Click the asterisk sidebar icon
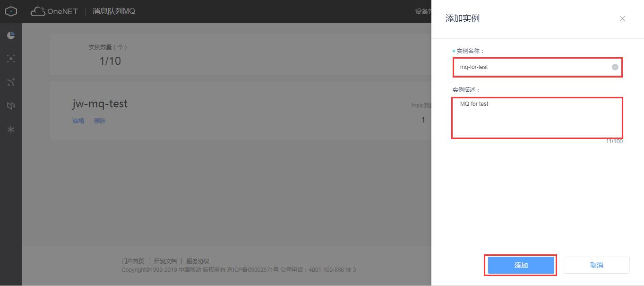This screenshot has width=644, height=286. pos(11,129)
